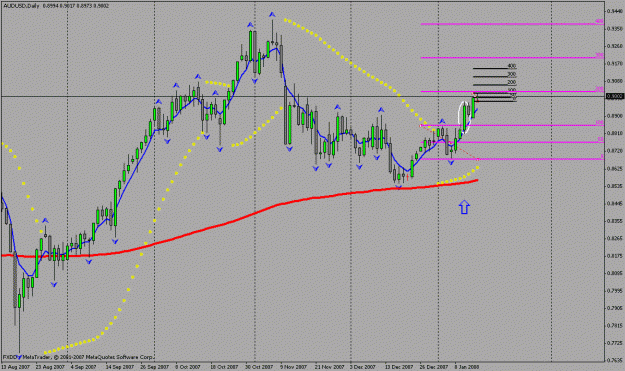This screenshot has width=625, height=371.
Task: Click the highlighted current price label 0.9002
Action: [x=614, y=96]
